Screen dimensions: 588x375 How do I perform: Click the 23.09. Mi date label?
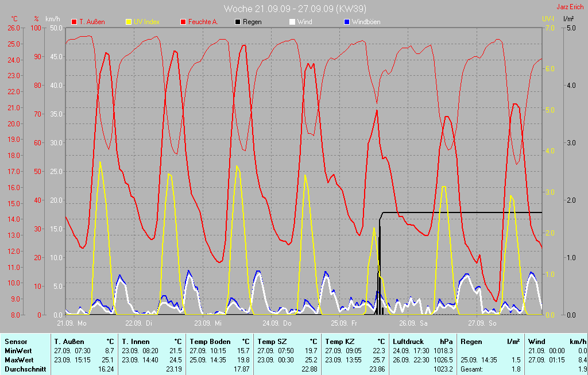[x=208, y=323]
